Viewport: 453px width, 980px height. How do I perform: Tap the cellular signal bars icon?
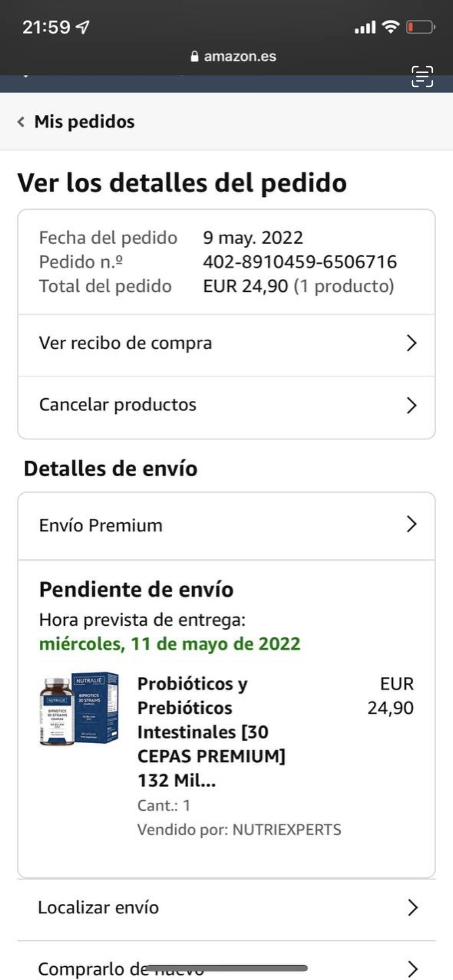click(365, 27)
